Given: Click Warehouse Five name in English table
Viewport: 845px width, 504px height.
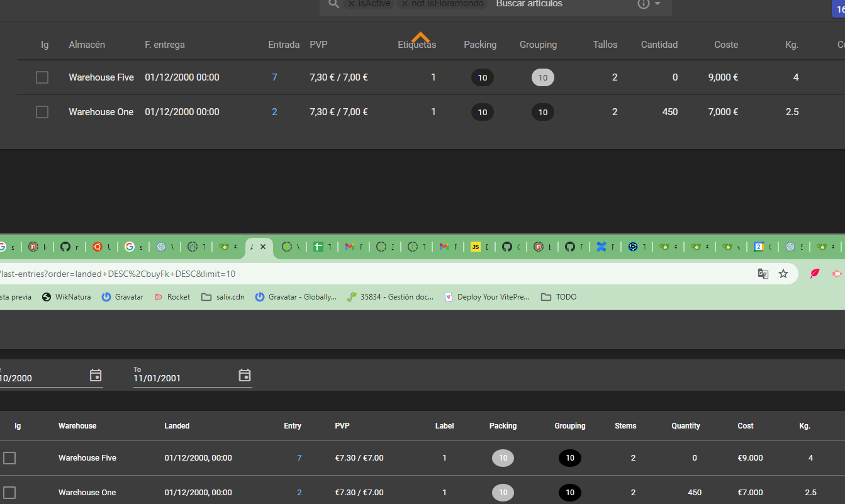Looking at the screenshot, I should coord(87,458).
